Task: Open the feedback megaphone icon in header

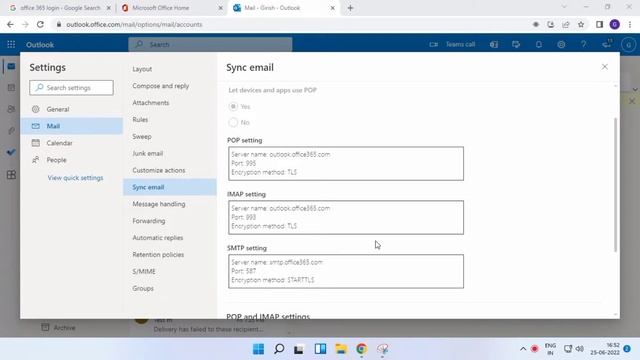Action: pos(607,43)
